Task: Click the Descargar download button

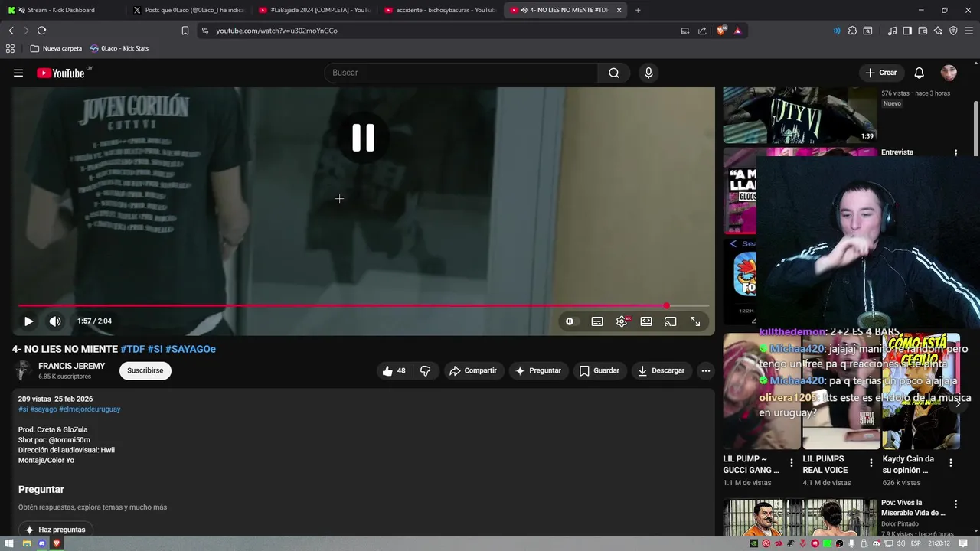Action: (x=661, y=370)
